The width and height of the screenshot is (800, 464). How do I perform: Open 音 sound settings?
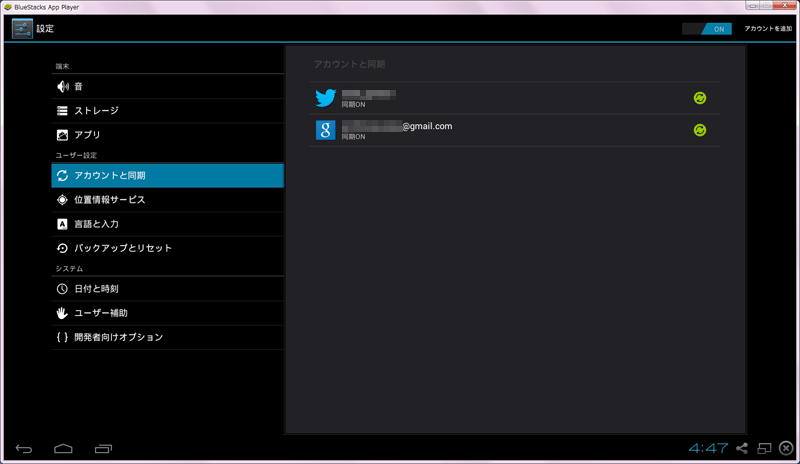(167, 86)
